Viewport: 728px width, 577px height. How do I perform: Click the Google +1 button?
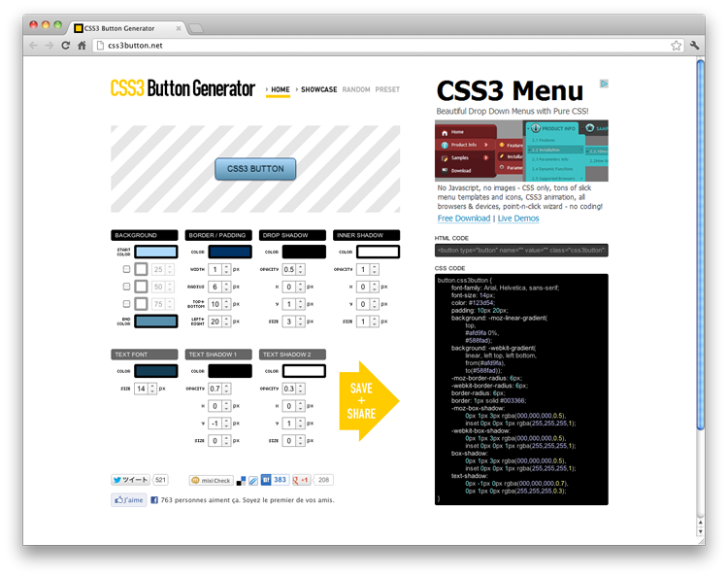click(x=301, y=480)
